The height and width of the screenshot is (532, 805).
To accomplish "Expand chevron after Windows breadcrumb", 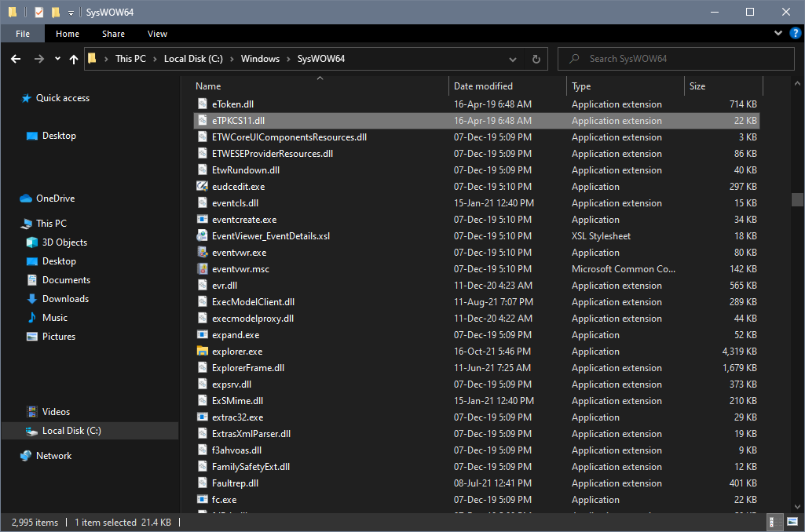I will 289,60.
